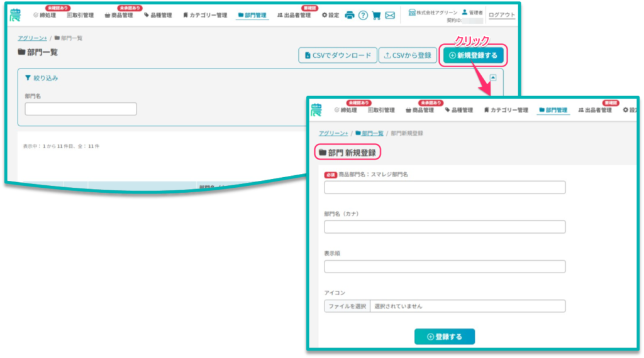Viewport: 644px width, 358px height.
Task: Open 商品管理 in the back window menu
Action: tap(118, 15)
